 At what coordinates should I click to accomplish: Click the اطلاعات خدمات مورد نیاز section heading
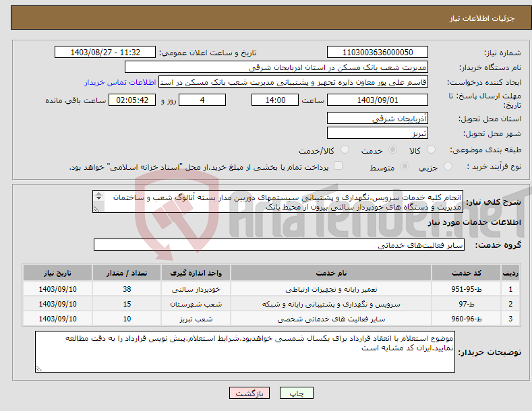click(x=474, y=222)
